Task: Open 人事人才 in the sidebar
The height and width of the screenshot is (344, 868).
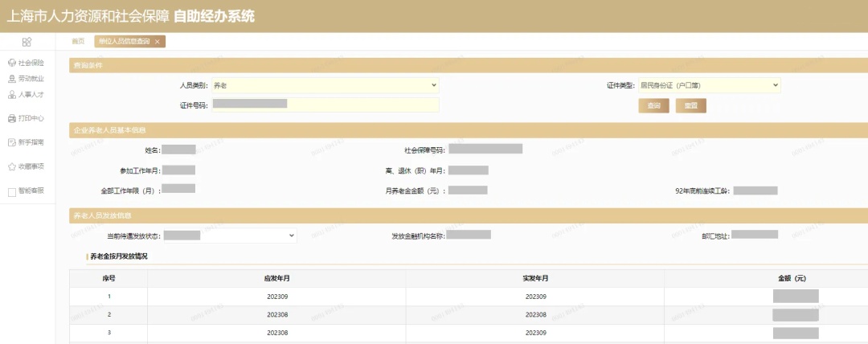Action: click(x=26, y=95)
